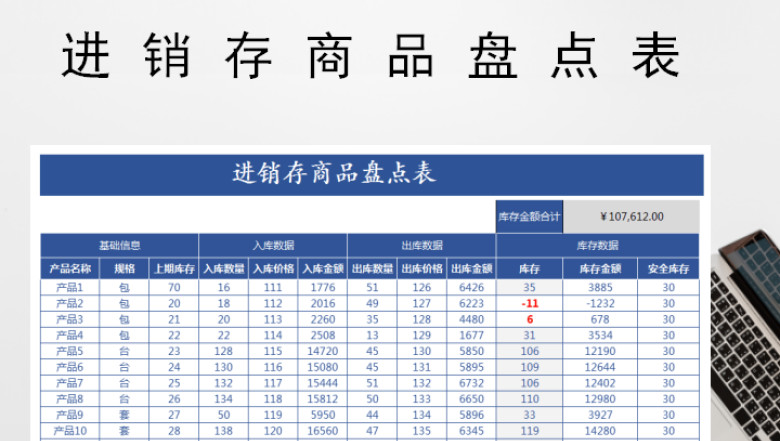Click the total value ¥107,612.00
Viewport: 780px width, 441px height.
tap(631, 217)
